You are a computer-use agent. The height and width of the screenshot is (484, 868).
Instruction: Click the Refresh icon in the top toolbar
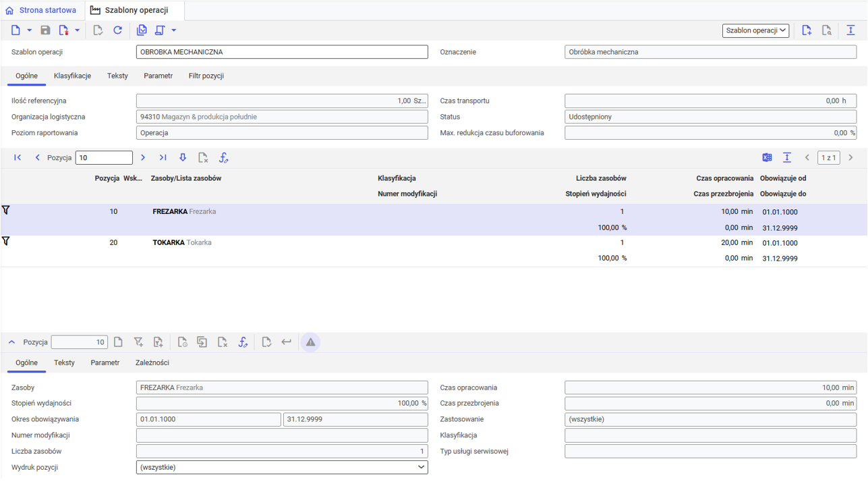117,30
